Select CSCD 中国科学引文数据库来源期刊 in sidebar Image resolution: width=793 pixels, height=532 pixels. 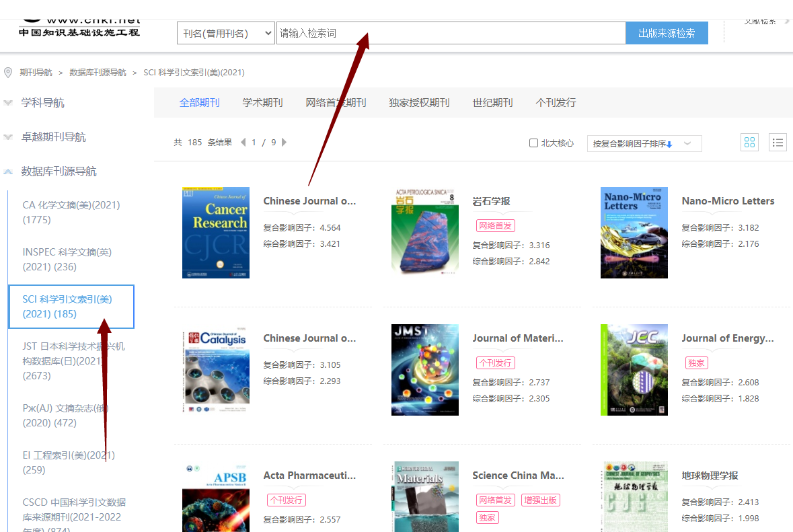click(x=75, y=515)
